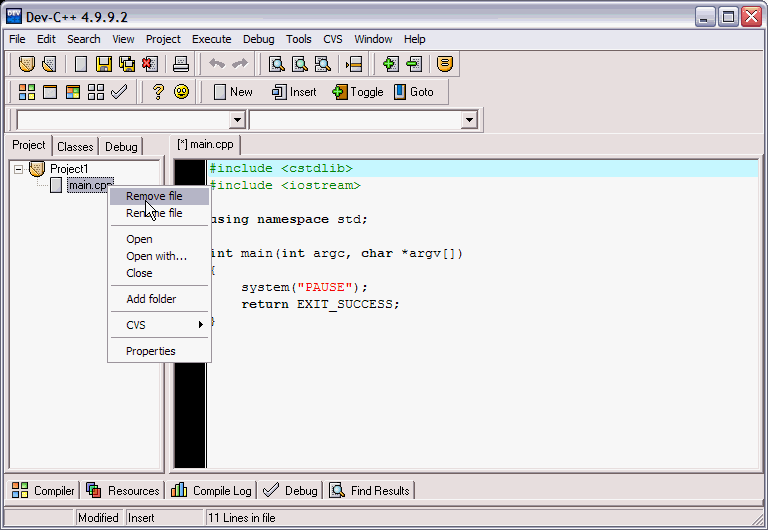
Task: Click the About smiley face icon
Action: point(181,92)
